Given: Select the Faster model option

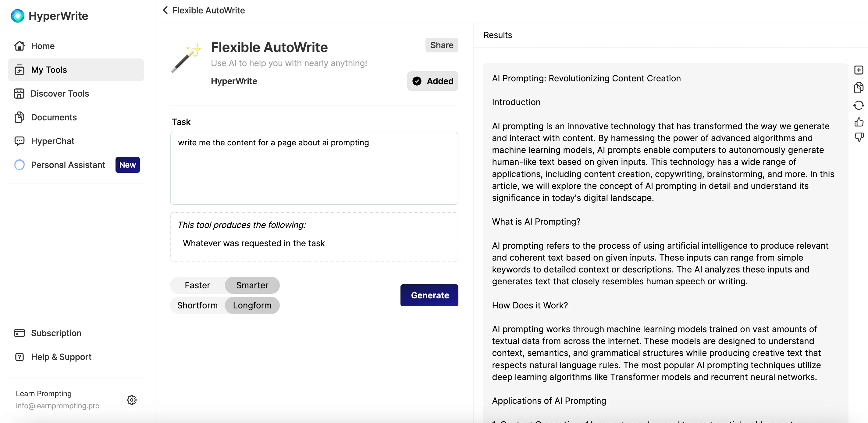Looking at the screenshot, I should click(197, 285).
